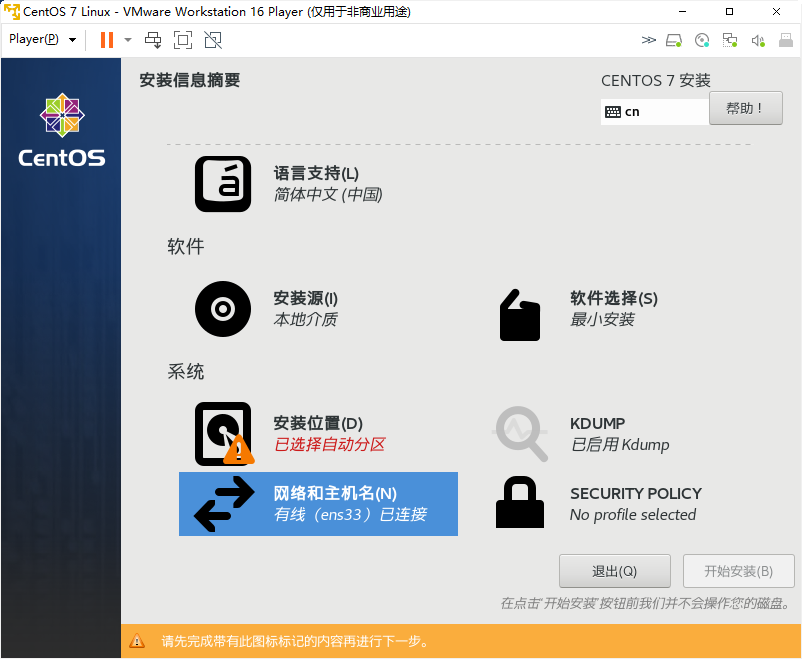Click the installation destination disk icon
The width and height of the screenshot is (802, 659).
coord(224,434)
